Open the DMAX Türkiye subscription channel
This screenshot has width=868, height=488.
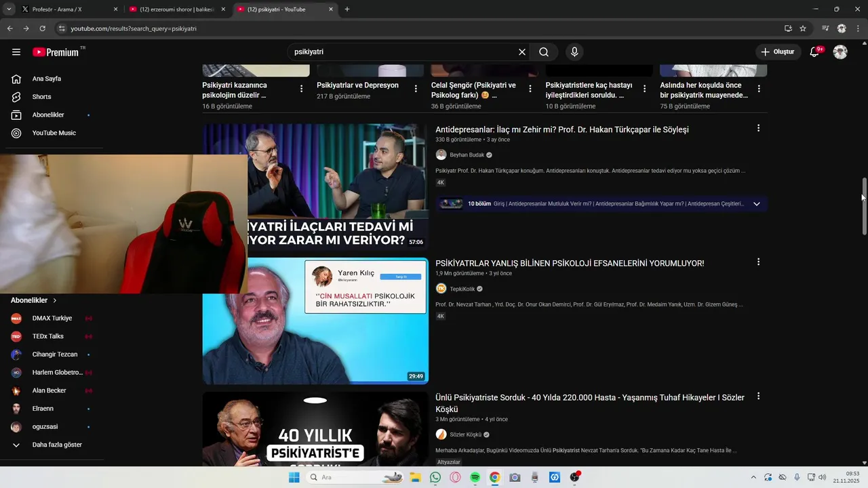click(x=52, y=318)
